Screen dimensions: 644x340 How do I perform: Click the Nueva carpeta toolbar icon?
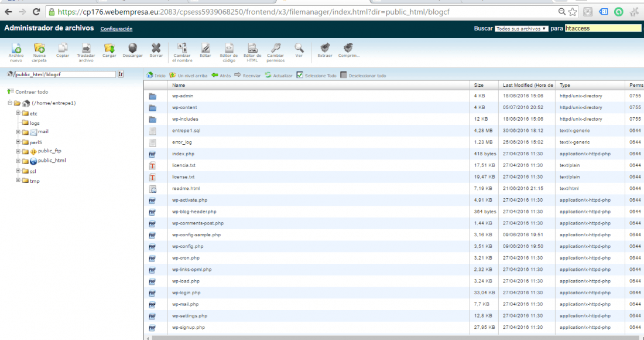(39, 52)
